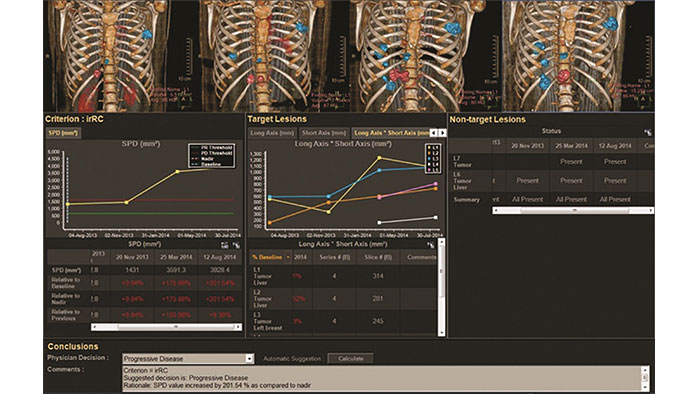Viewport: 700px width, 394px height.
Task: Open the % Baseline column dropdown arrow
Action: (x=288, y=257)
